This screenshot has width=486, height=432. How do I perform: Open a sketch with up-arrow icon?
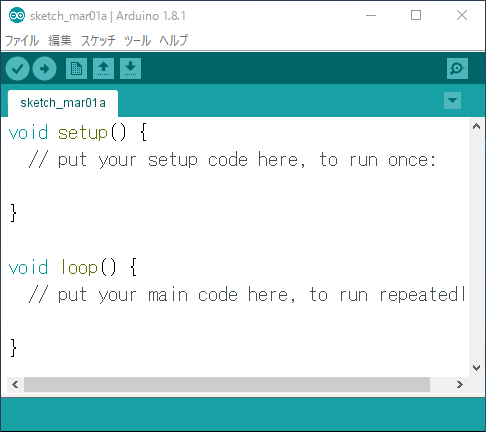coord(103,69)
